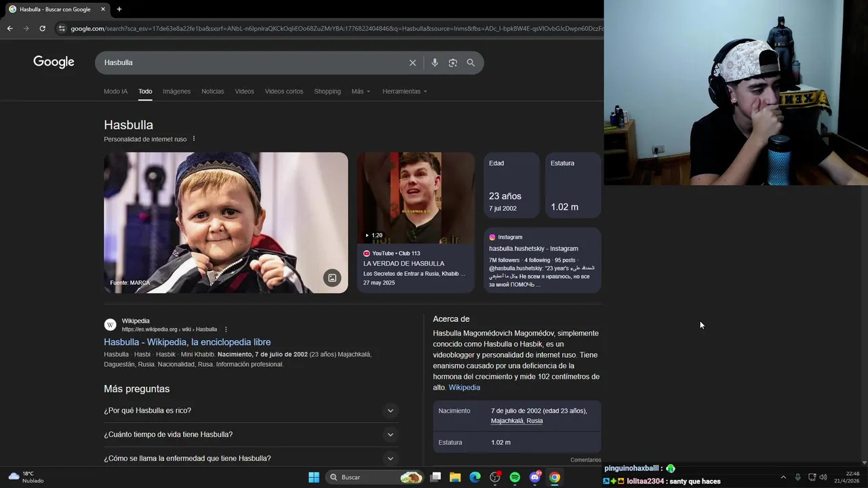Viewport: 868px width, 488px height.
Task: Click the image icon on the Hasbulla photo
Action: click(x=332, y=277)
